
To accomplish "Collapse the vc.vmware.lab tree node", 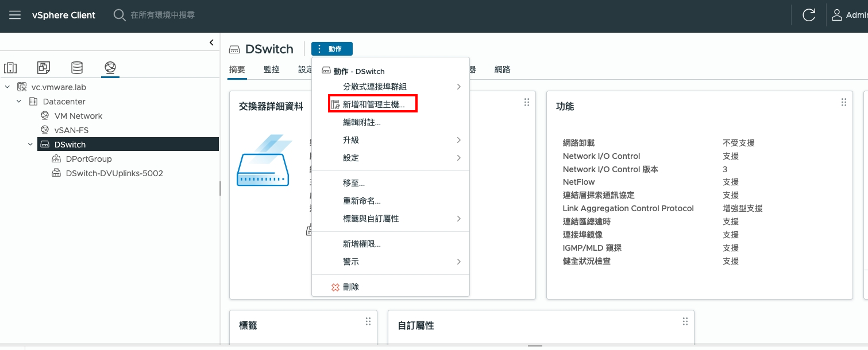I will click(x=7, y=87).
